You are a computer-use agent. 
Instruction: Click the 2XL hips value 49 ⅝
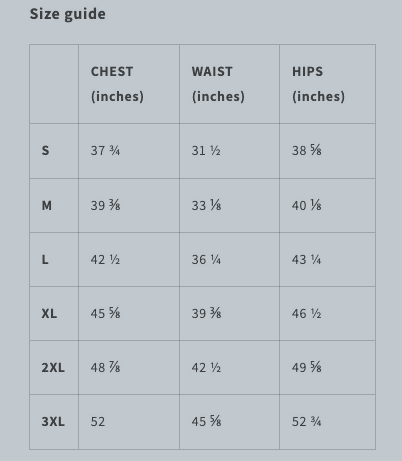[307, 368]
